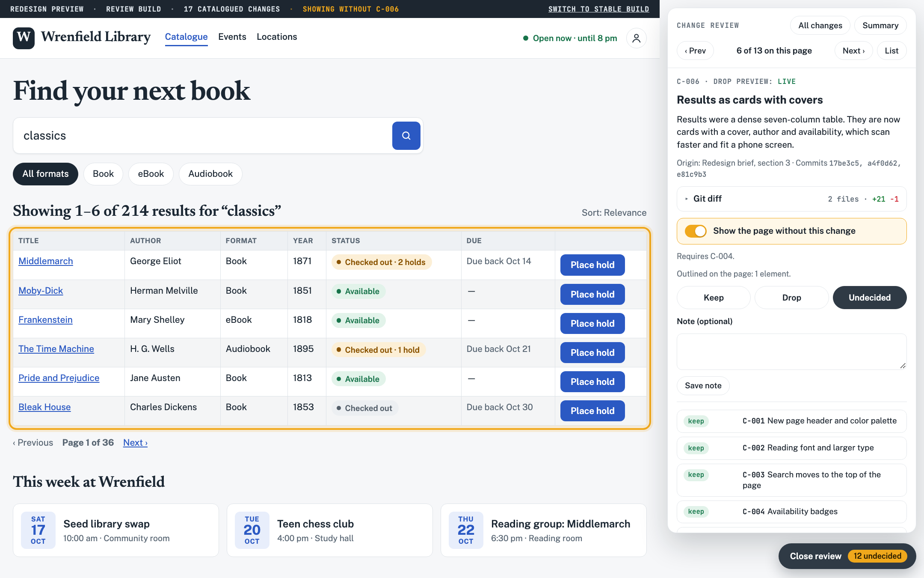Image resolution: width=924 pixels, height=578 pixels.
Task: Select the Drop decision
Action: (791, 298)
